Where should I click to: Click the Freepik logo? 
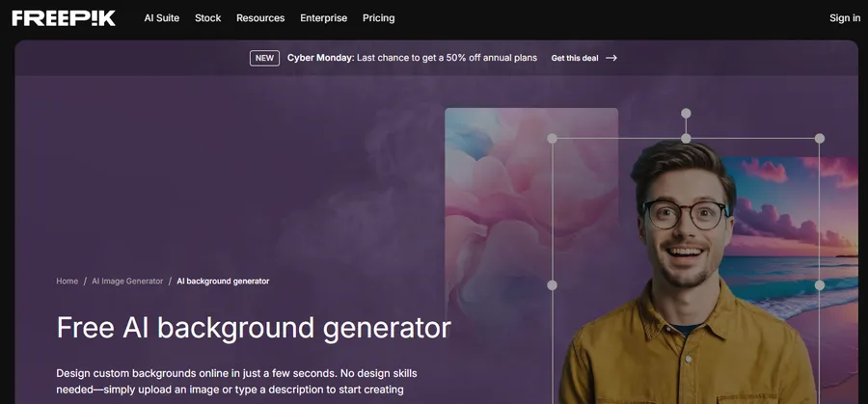coord(64,17)
